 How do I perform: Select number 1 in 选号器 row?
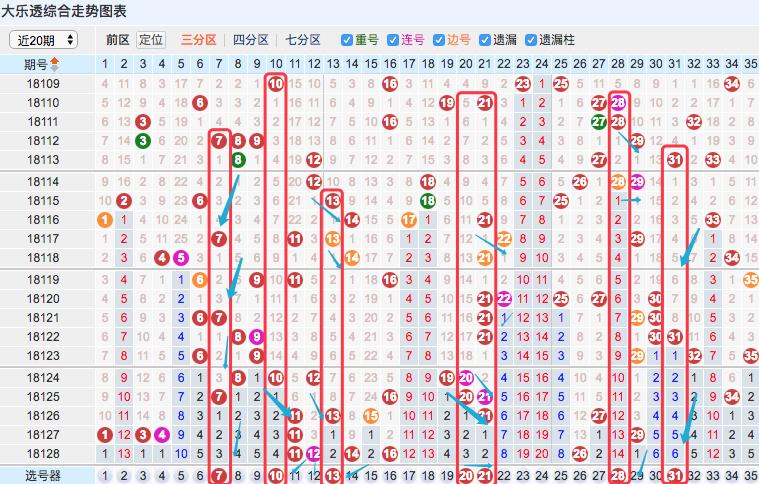point(105,476)
